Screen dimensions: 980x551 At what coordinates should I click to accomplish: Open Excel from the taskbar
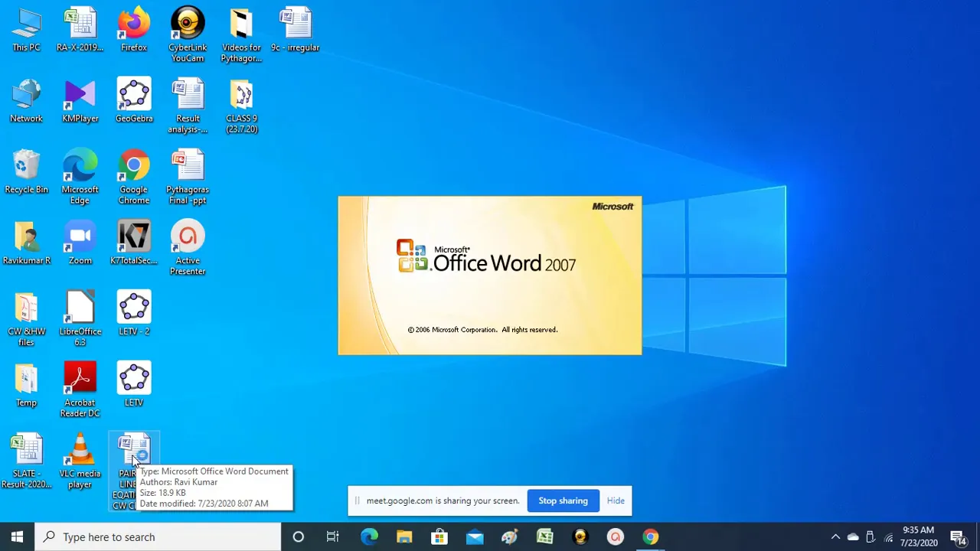pos(545,536)
